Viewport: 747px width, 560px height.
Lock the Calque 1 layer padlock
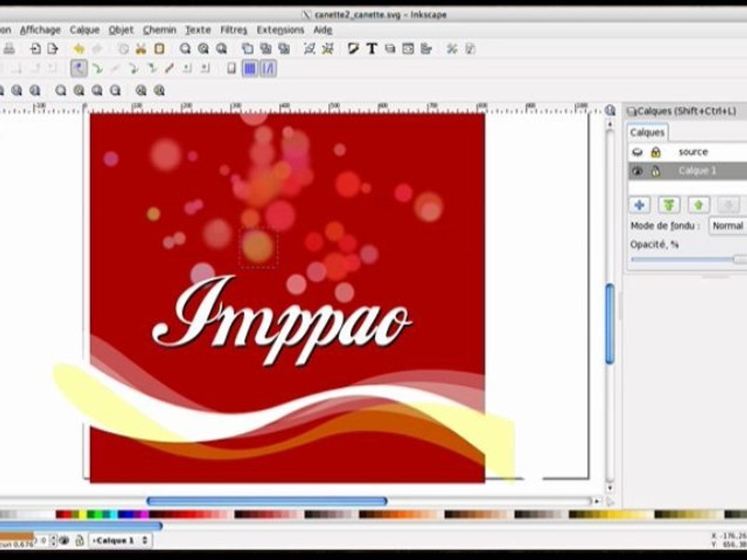click(656, 171)
